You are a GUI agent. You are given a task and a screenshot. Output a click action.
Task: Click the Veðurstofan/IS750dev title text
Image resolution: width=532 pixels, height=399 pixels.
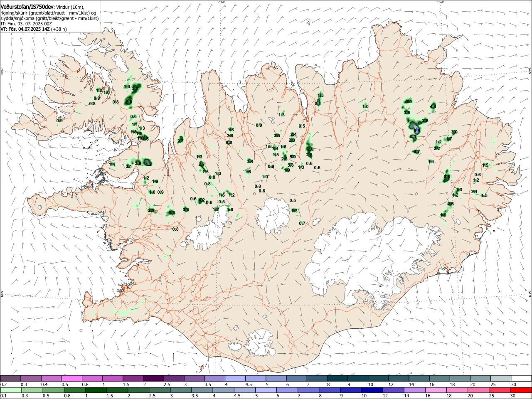coord(27,7)
